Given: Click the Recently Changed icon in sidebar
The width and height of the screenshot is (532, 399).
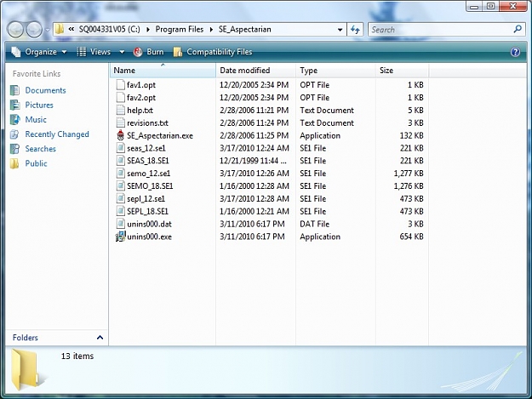Looking at the screenshot, I should (x=14, y=134).
